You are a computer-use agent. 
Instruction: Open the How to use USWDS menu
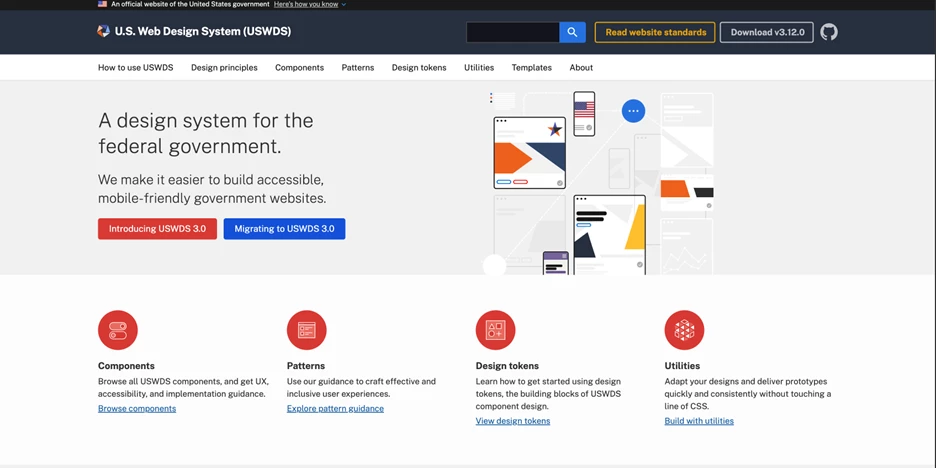point(136,67)
